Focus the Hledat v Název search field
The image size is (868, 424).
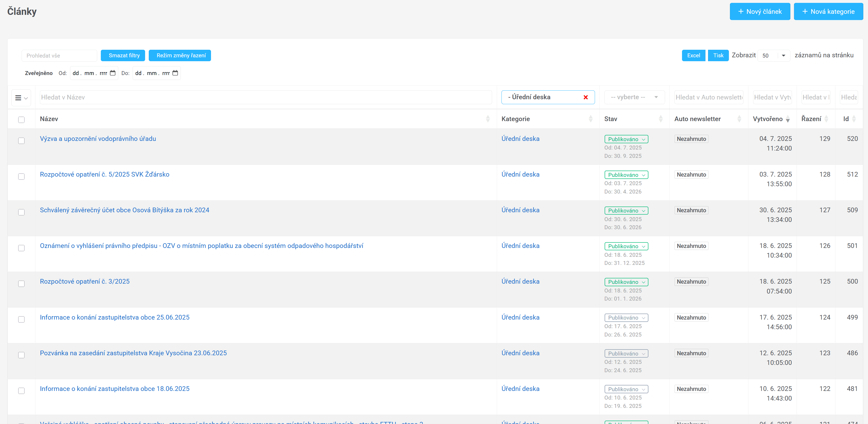click(x=265, y=97)
